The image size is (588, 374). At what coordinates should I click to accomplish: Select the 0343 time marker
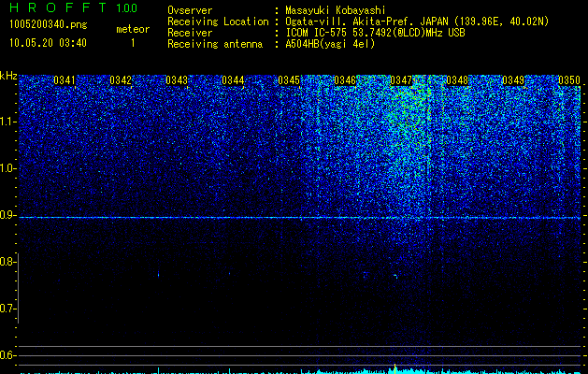pos(177,80)
